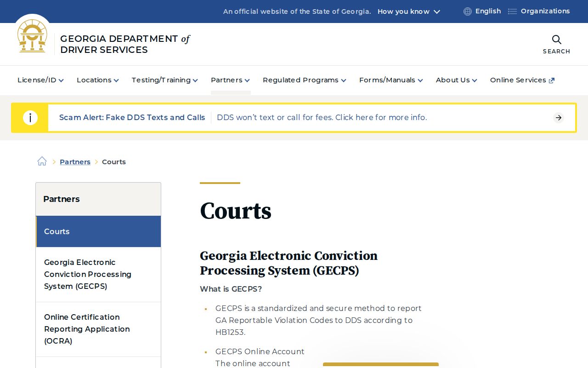Click 'DDS won't text or call for fees' text
Image resolution: width=588 pixels, height=368 pixels.
[322, 117]
